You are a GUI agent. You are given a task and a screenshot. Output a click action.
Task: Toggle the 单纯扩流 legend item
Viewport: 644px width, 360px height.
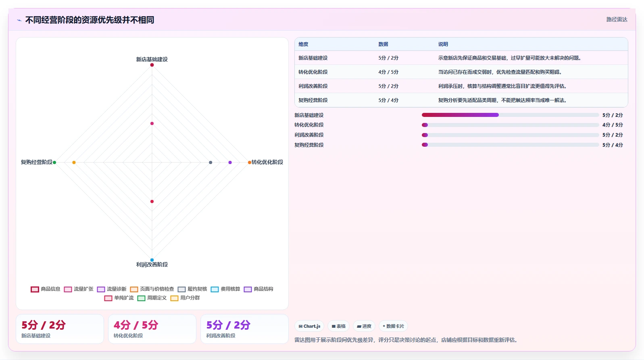(x=119, y=298)
